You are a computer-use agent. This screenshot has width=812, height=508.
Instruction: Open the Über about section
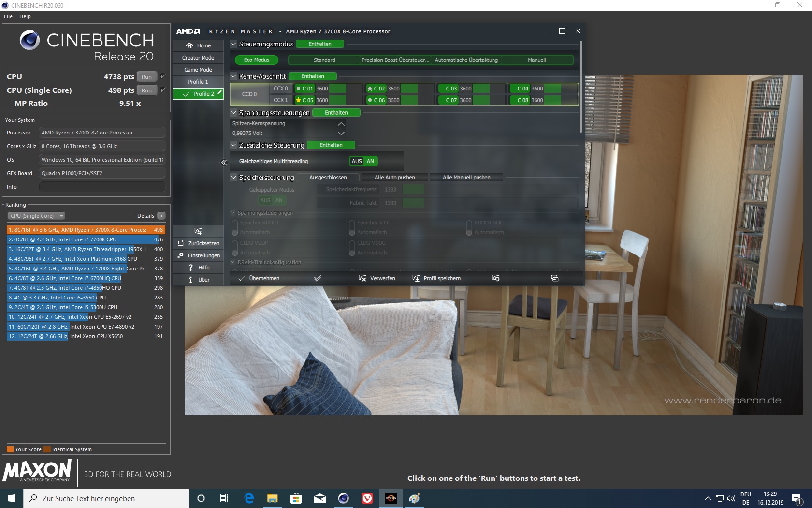point(198,280)
